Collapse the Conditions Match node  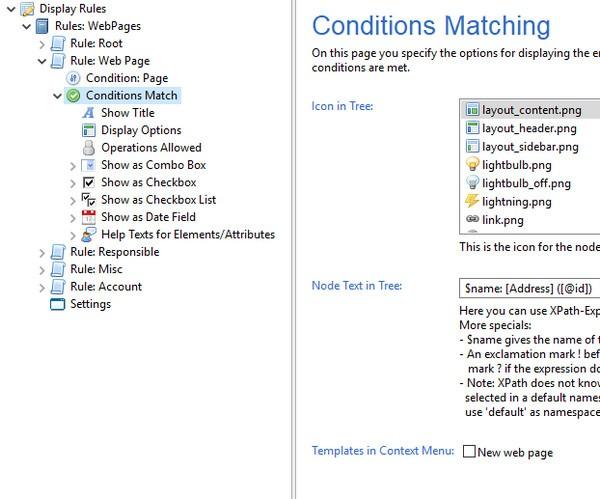(58, 96)
